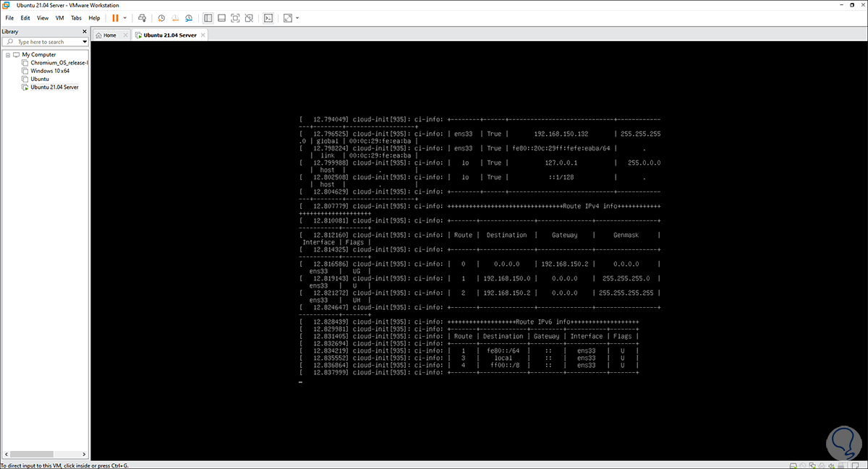Click the stretch guest display icon
Viewport: 868px width, 469px height.
pos(288,17)
